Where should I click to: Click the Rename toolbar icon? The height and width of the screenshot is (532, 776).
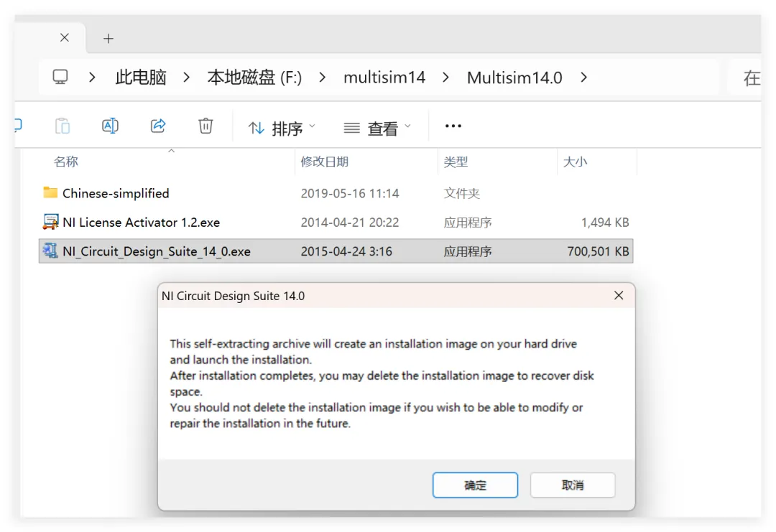coord(110,126)
